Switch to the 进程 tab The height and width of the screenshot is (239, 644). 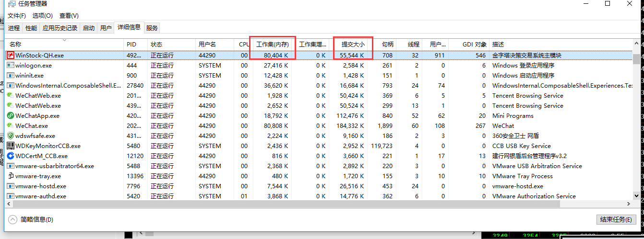pyautogui.click(x=14, y=28)
